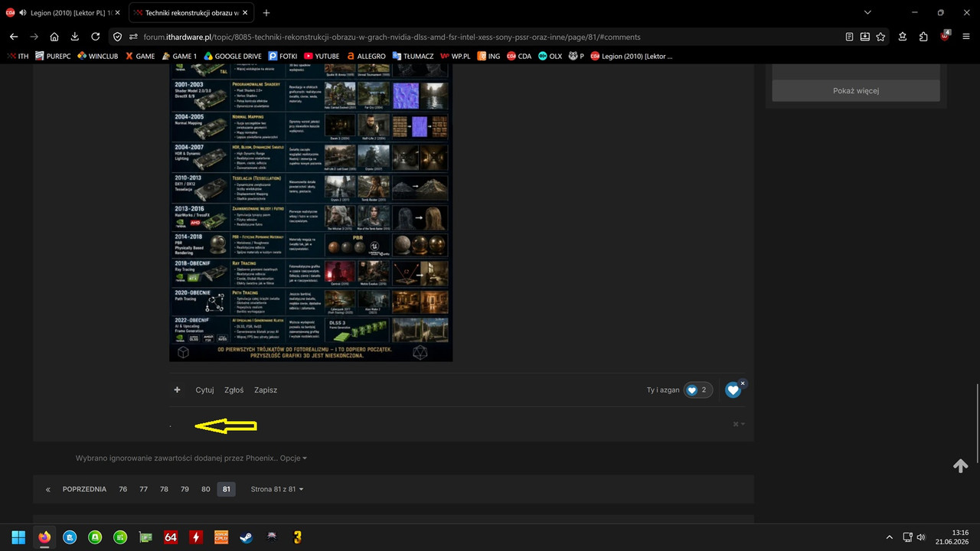Image resolution: width=980 pixels, height=551 pixels.
Task: Open the browser extensions puzzle icon
Action: point(924,37)
